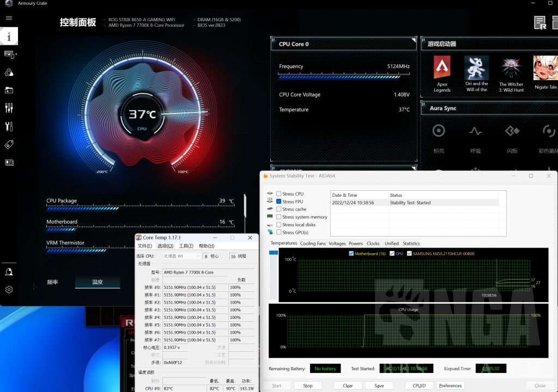Toggle the Motherboard graph checkbox

(x=351, y=254)
